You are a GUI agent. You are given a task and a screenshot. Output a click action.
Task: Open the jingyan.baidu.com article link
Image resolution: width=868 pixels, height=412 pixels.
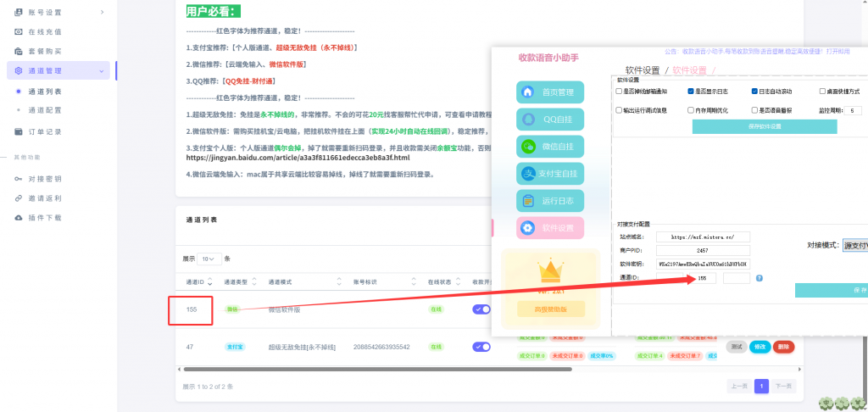coord(298,158)
